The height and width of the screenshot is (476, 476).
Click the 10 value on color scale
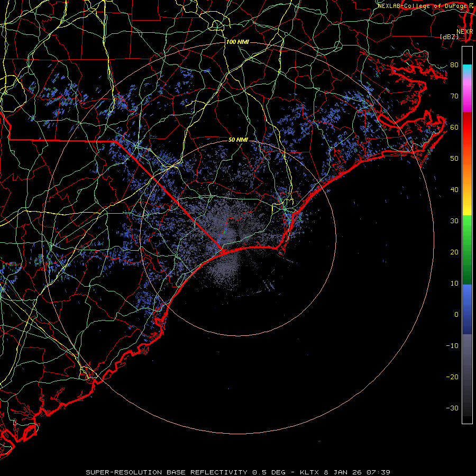[454, 283]
